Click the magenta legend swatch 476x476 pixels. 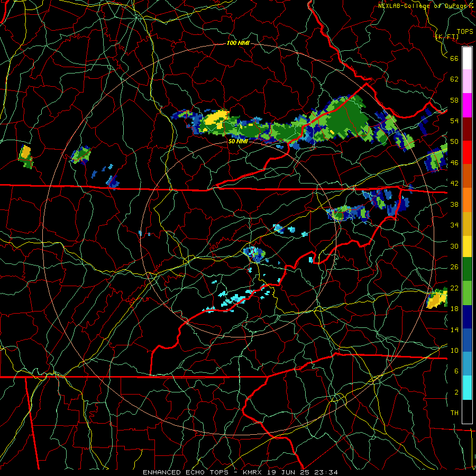(x=467, y=105)
